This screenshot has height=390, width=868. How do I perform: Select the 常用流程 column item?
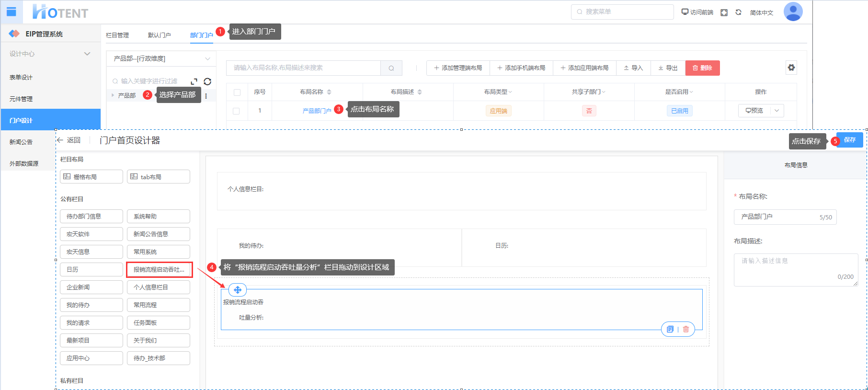click(159, 305)
